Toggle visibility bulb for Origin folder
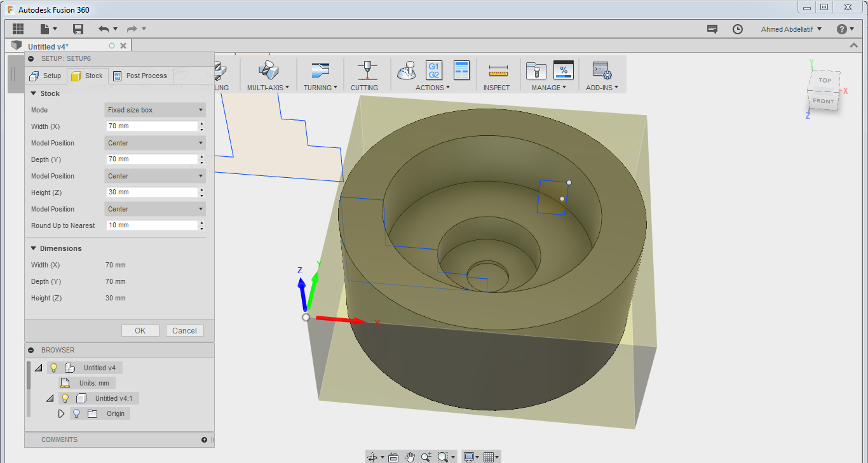868x463 pixels. pos(76,413)
